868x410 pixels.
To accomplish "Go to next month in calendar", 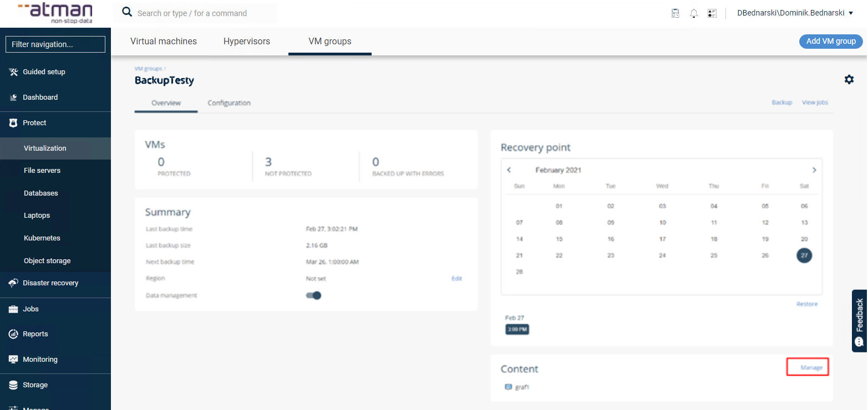I will [x=814, y=170].
